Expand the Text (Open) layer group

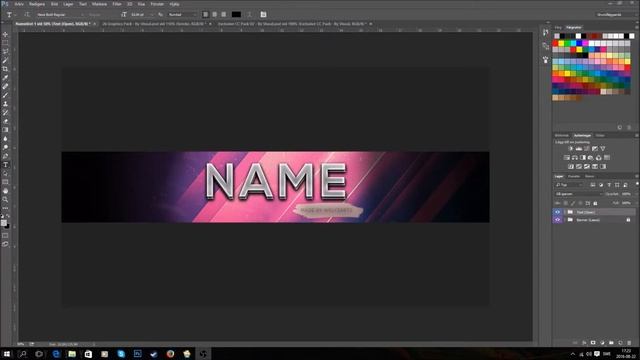pyautogui.click(x=565, y=212)
